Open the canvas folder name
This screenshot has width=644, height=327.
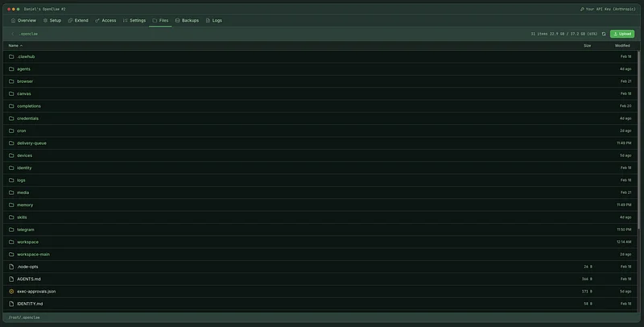tap(24, 93)
